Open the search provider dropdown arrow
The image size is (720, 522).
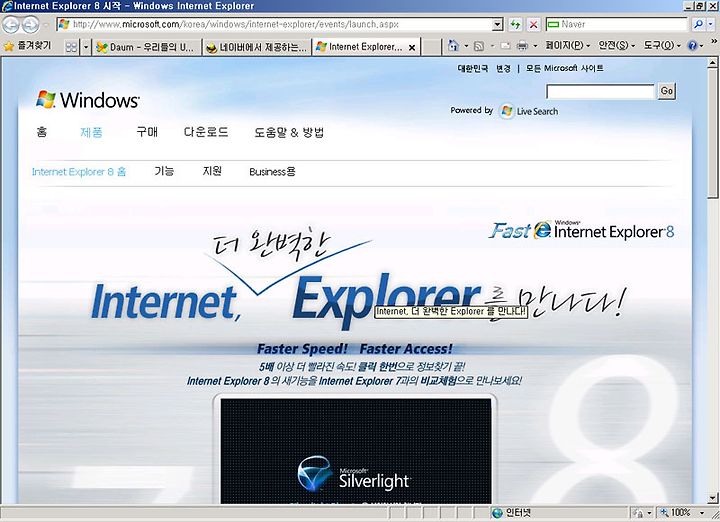click(711, 24)
